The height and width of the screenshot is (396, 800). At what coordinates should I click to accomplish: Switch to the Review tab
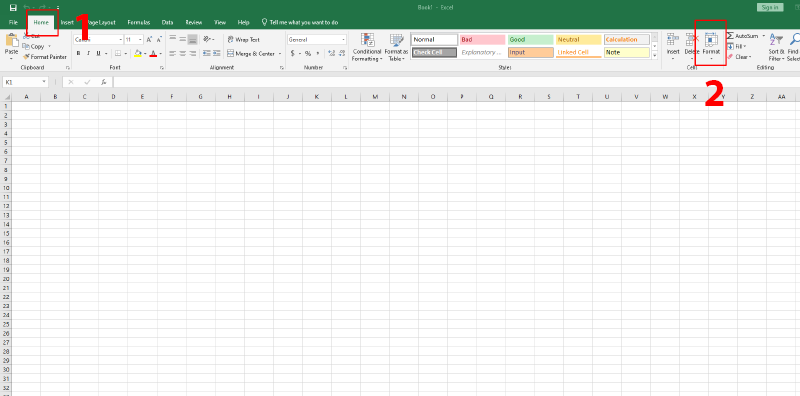194,22
